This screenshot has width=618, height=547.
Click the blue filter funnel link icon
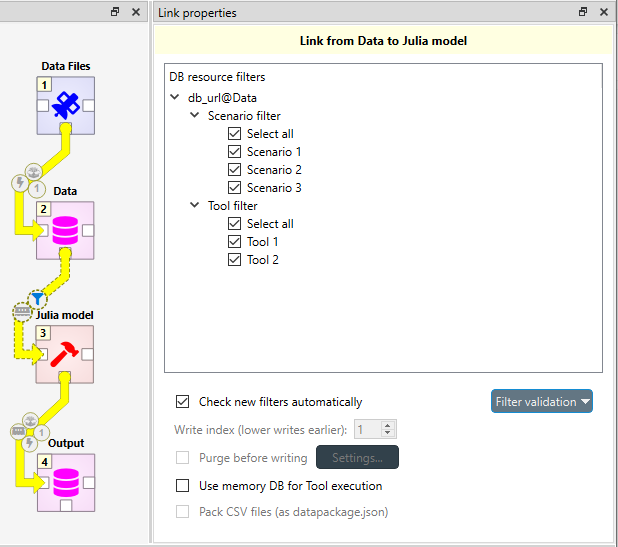coord(37,299)
